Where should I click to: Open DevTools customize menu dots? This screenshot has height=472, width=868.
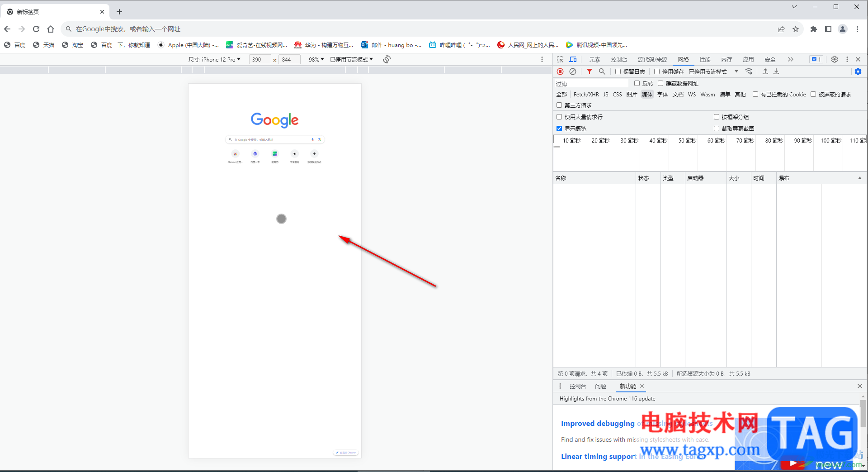pos(847,59)
